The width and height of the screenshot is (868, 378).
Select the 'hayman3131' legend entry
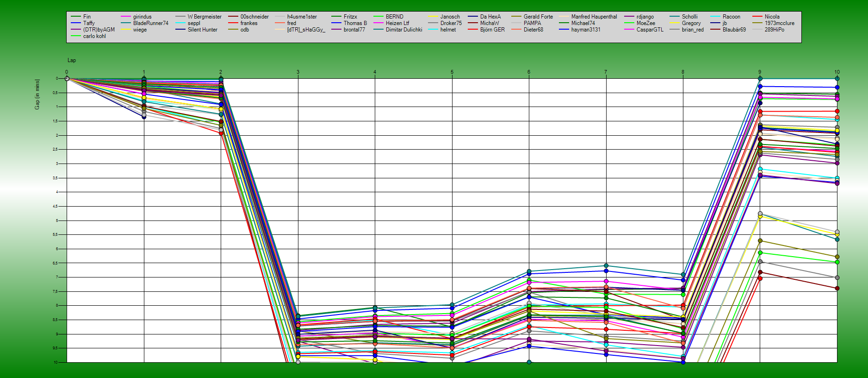(x=586, y=30)
